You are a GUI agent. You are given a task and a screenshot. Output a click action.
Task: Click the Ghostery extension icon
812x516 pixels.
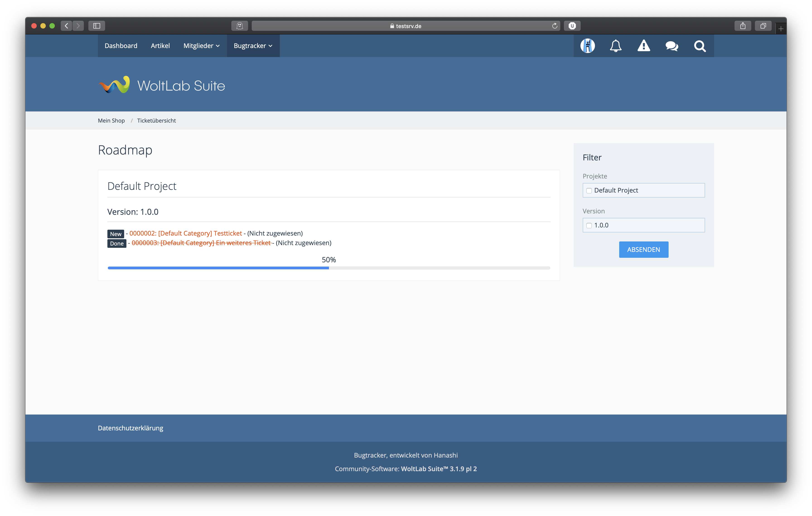(x=240, y=26)
